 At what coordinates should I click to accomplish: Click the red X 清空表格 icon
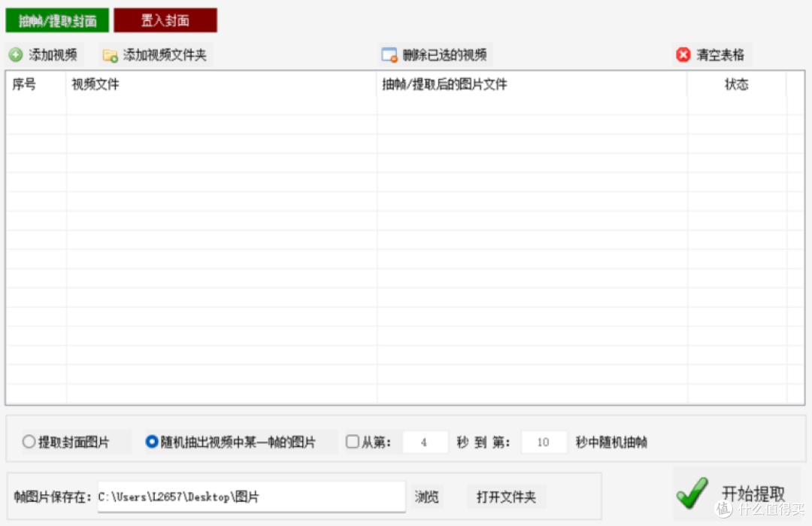pyautogui.click(x=683, y=55)
